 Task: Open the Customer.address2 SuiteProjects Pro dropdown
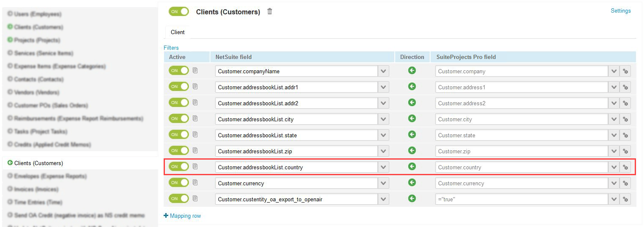pyautogui.click(x=614, y=103)
